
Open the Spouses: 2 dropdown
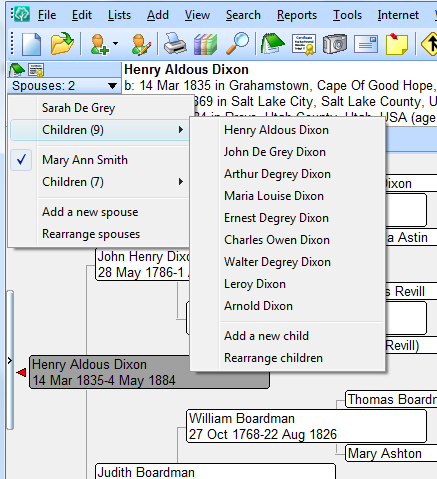[x=64, y=86]
